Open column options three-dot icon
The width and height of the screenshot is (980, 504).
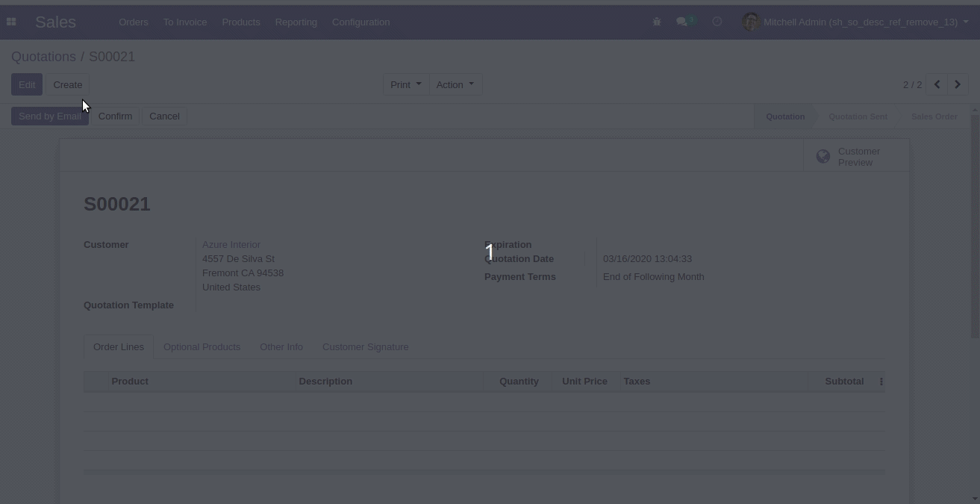click(881, 382)
